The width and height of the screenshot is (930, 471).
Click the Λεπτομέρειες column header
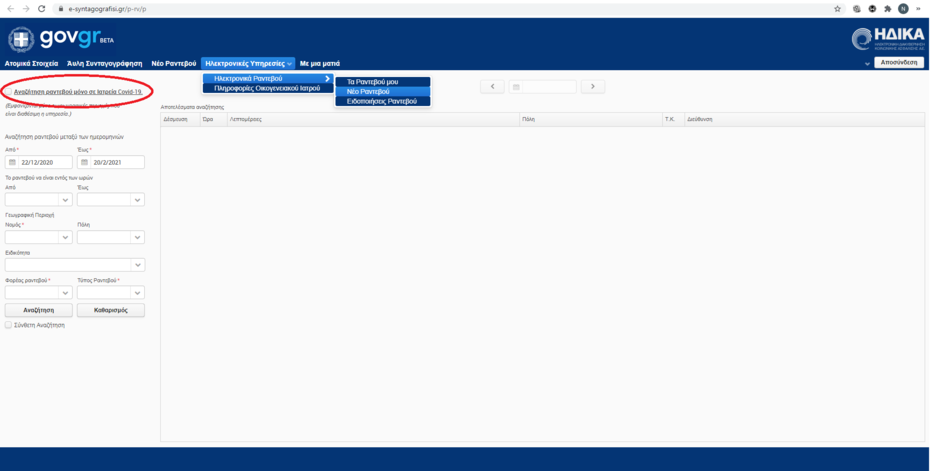point(373,119)
